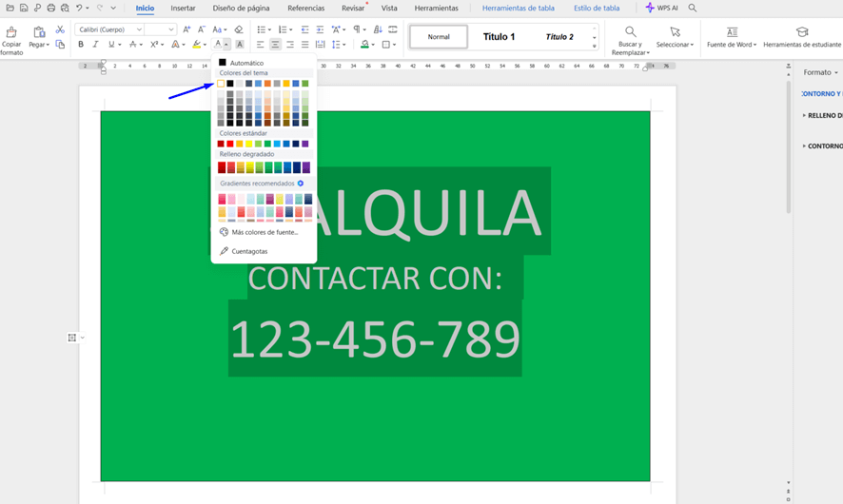Viewport: 843px width, 504px height.
Task: Click the Buscar y Reemplazar magnifier icon
Action: [x=631, y=31]
